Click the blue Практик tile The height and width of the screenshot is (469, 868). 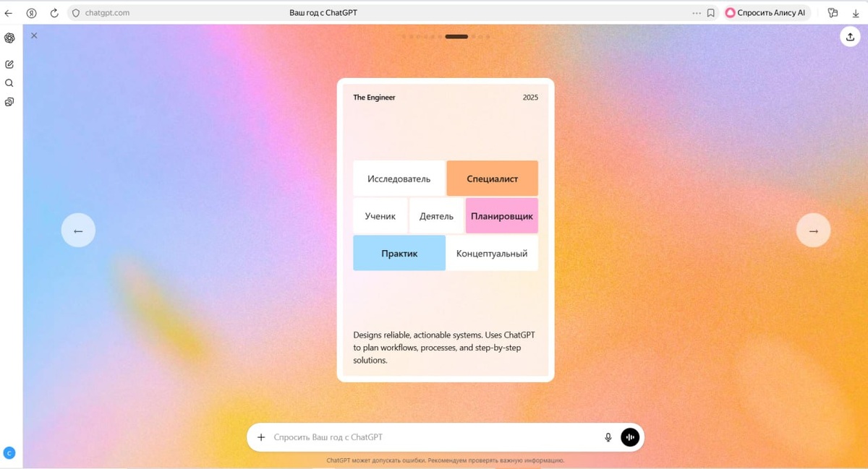point(399,253)
